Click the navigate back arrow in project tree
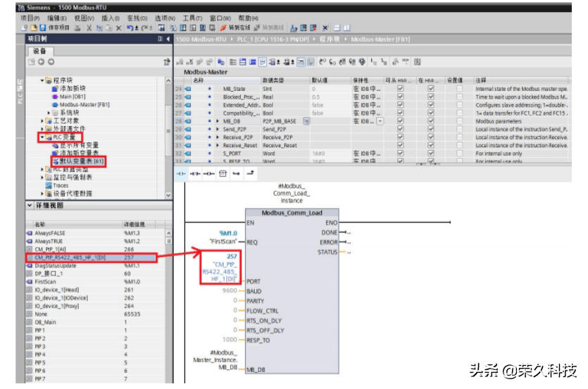The width and height of the screenshot is (588, 389). click(x=42, y=62)
